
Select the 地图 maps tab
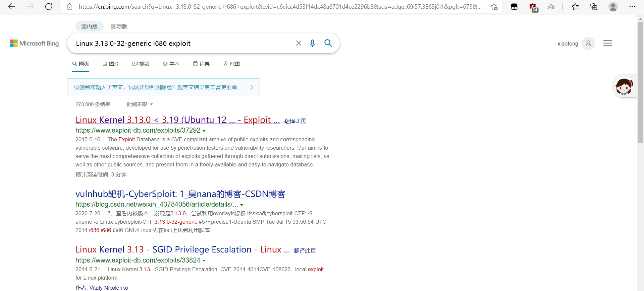pyautogui.click(x=231, y=64)
